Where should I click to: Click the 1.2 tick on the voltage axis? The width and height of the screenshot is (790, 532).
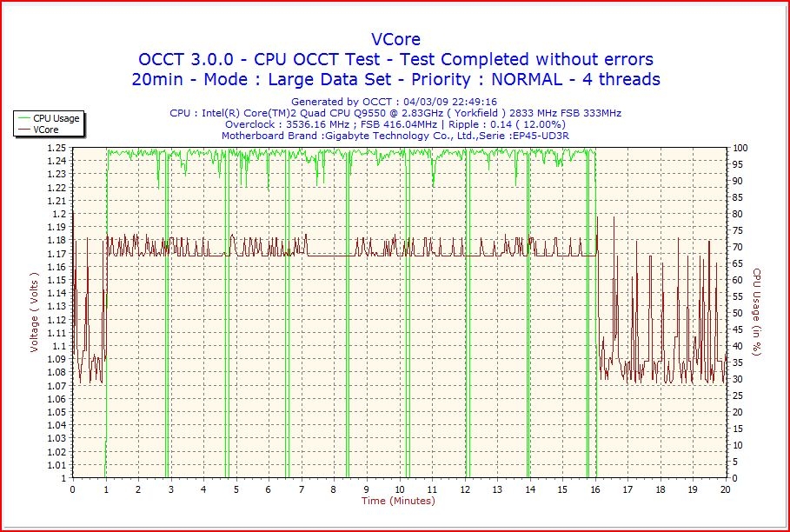pos(60,214)
